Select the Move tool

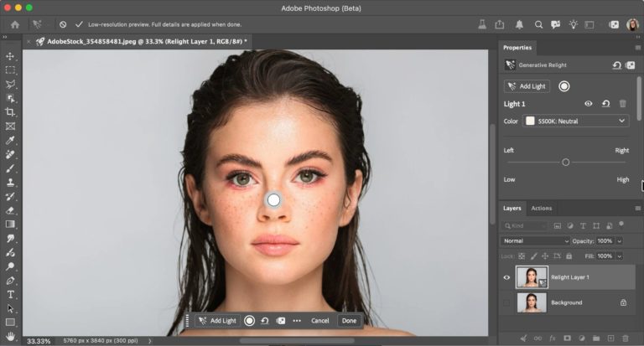[x=10, y=56]
